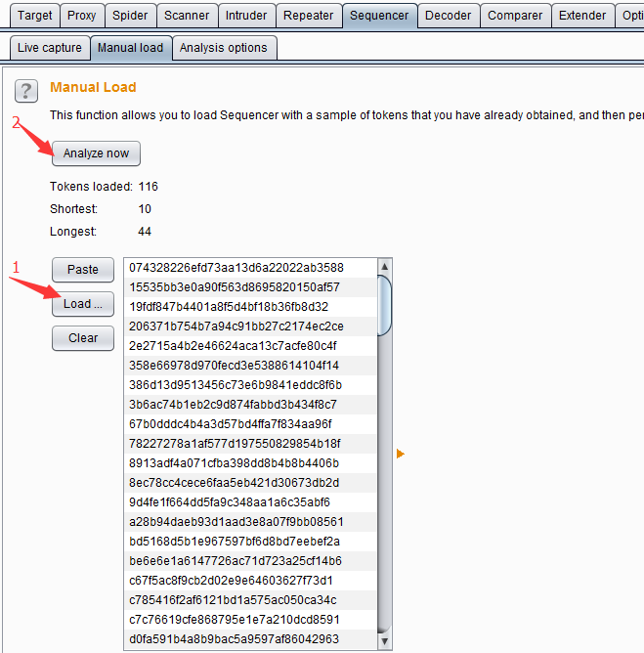This screenshot has height=653, width=644.
Task: Click the Paste button
Action: (83, 270)
